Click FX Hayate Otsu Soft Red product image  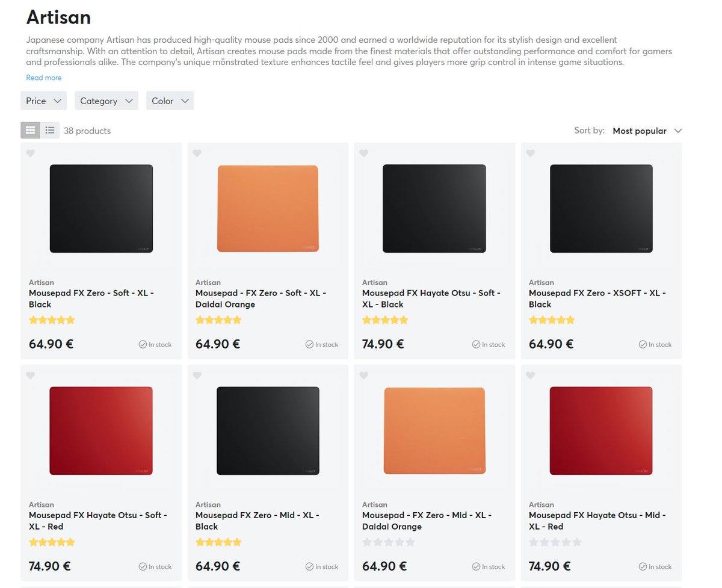pos(101,430)
